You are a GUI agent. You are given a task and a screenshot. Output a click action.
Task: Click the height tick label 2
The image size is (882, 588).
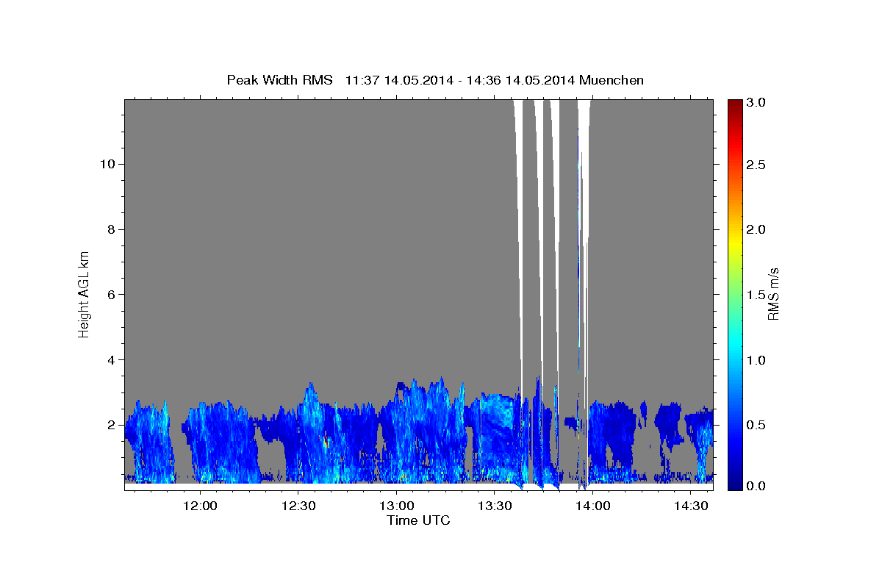point(110,425)
